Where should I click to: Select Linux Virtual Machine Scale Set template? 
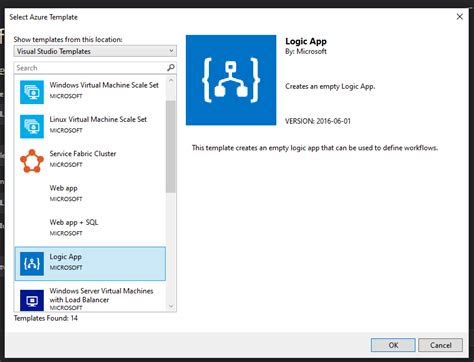90,126
